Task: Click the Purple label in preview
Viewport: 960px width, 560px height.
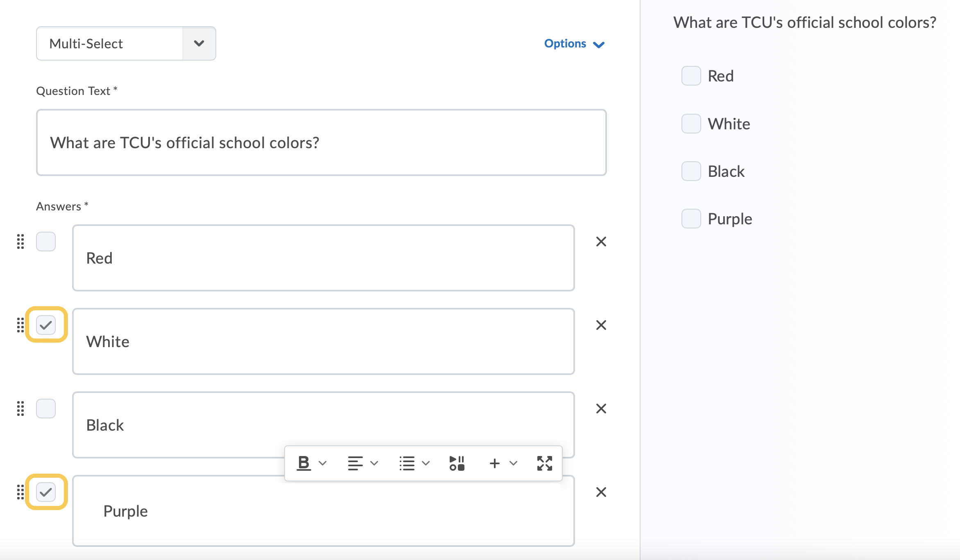Action: click(x=730, y=219)
